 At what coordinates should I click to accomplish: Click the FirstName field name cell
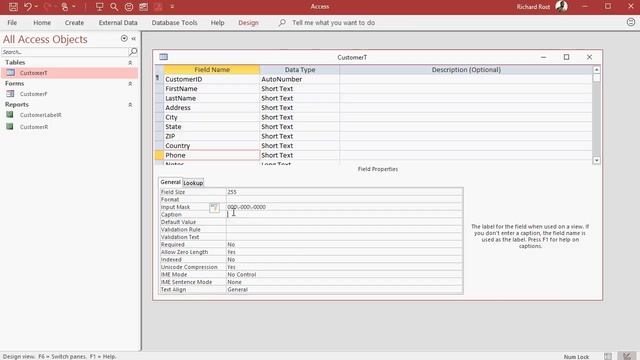tap(212, 89)
